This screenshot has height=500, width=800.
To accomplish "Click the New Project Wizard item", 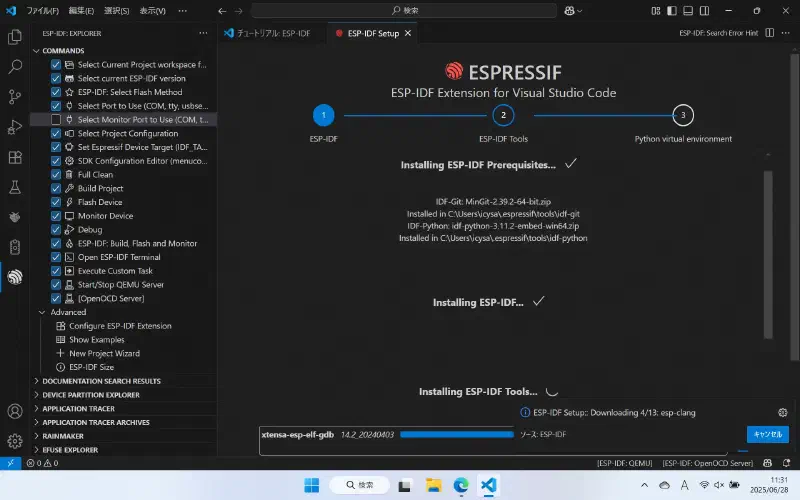I will [x=104, y=354].
